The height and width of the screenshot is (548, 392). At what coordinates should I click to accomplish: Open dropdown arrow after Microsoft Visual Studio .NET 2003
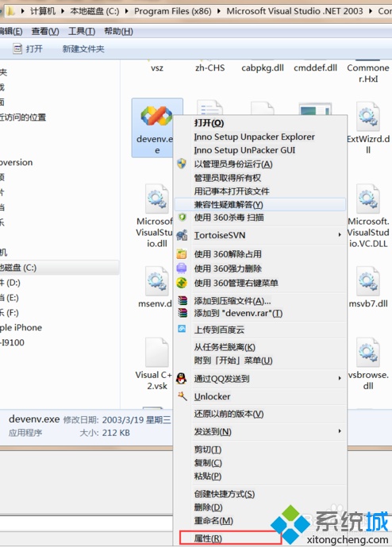tap(371, 11)
